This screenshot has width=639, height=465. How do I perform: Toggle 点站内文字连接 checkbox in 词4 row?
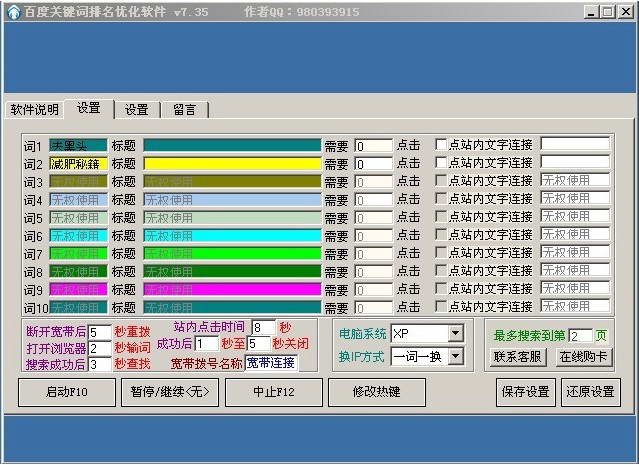[x=441, y=198]
